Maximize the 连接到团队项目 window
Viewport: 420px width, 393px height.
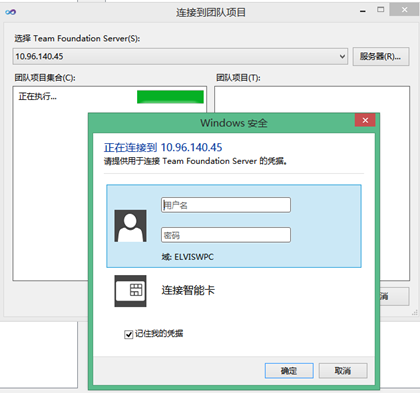(x=380, y=10)
